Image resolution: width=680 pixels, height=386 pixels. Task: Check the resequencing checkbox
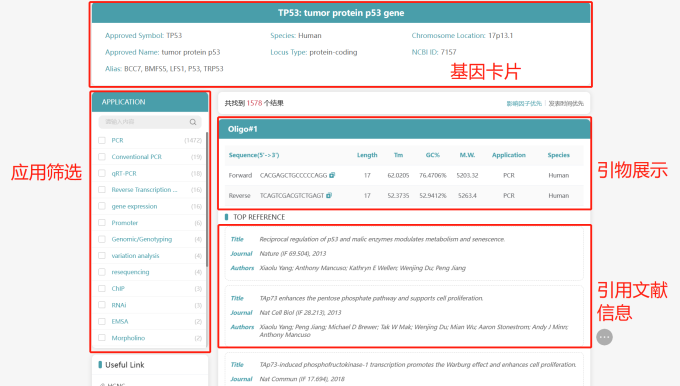[x=102, y=272]
